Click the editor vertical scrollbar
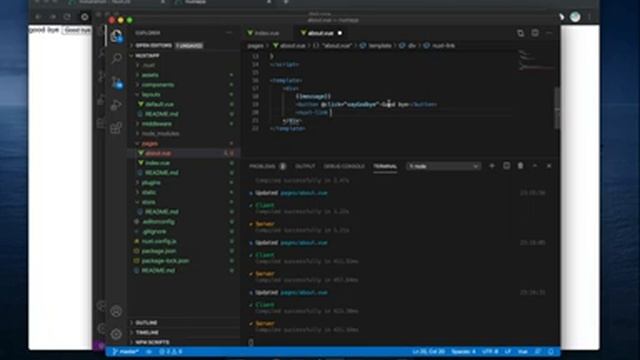Screen dimensions: 640x360 557,108
